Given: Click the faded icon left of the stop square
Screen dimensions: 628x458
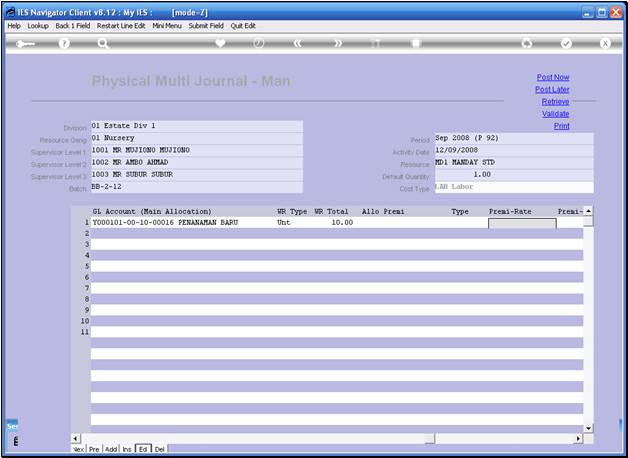Looking at the screenshot, I should point(376,44).
